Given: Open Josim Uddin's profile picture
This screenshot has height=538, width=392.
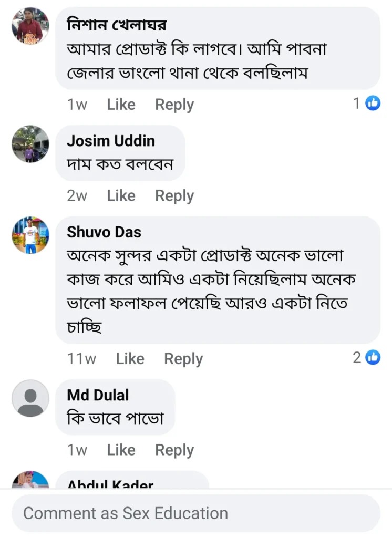Looking at the screenshot, I should (x=30, y=143).
